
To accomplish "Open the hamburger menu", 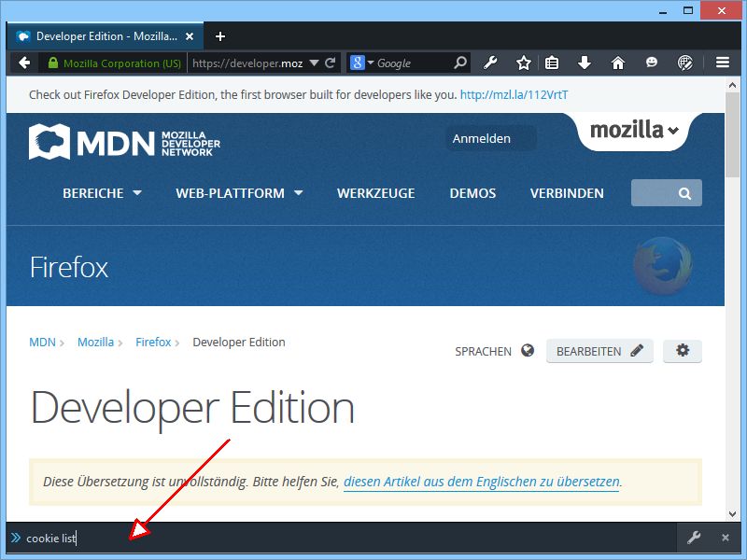I will click(x=722, y=63).
